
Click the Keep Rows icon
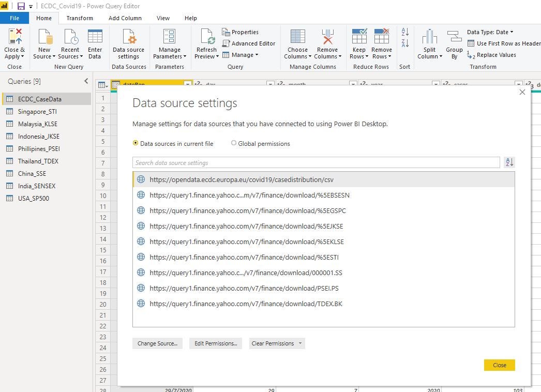click(x=359, y=36)
